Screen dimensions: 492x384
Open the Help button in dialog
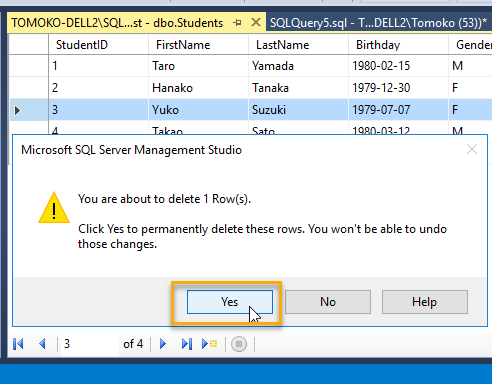pyautogui.click(x=425, y=302)
